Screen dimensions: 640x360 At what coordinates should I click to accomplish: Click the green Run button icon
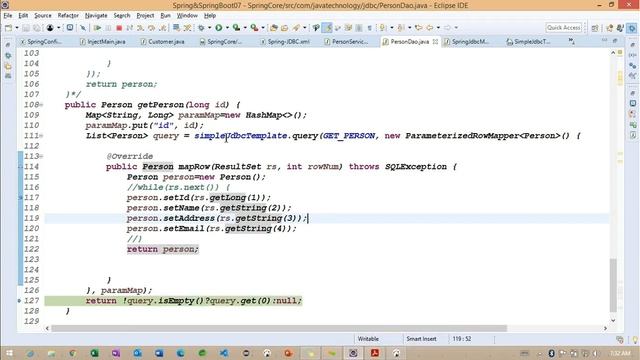click(x=219, y=28)
